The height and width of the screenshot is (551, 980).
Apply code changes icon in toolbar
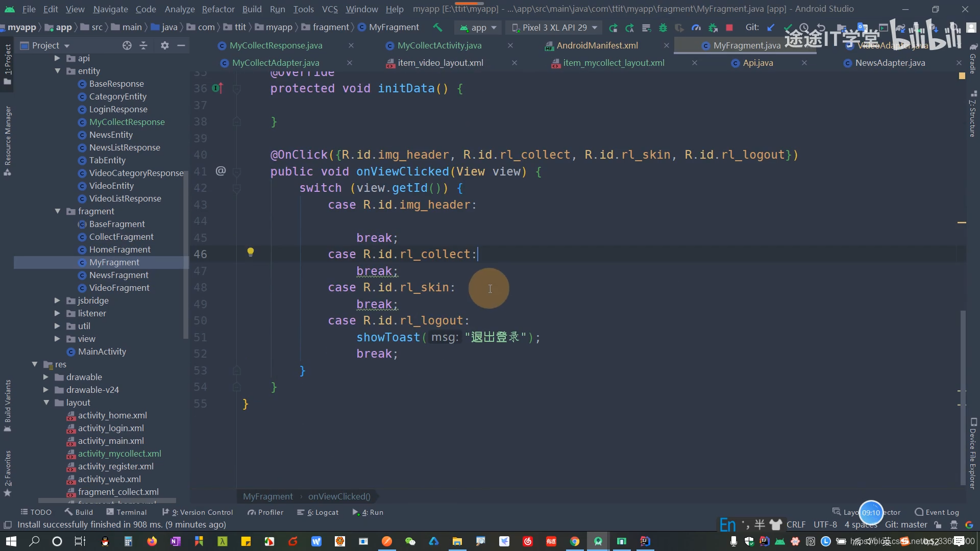[646, 28]
